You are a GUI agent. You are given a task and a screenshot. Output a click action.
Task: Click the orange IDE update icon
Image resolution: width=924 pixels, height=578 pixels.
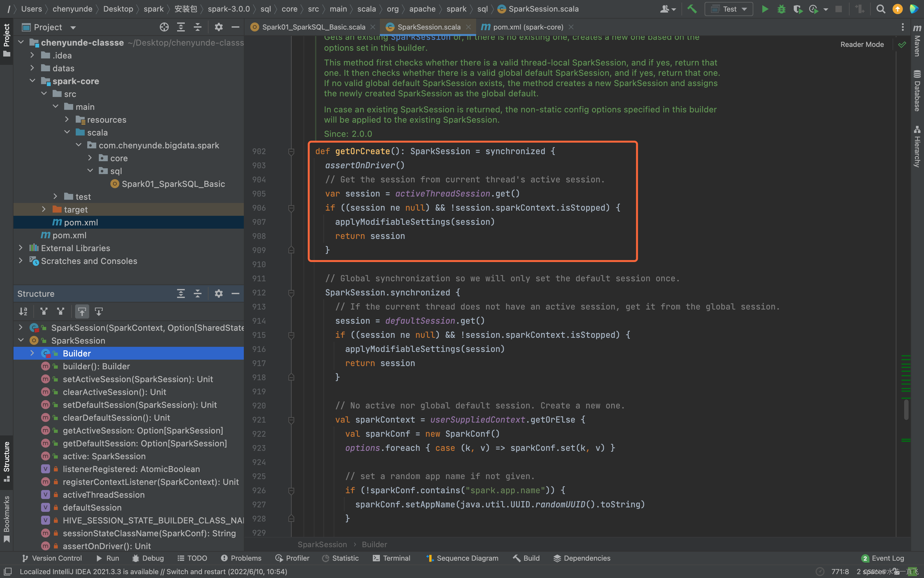tap(898, 9)
